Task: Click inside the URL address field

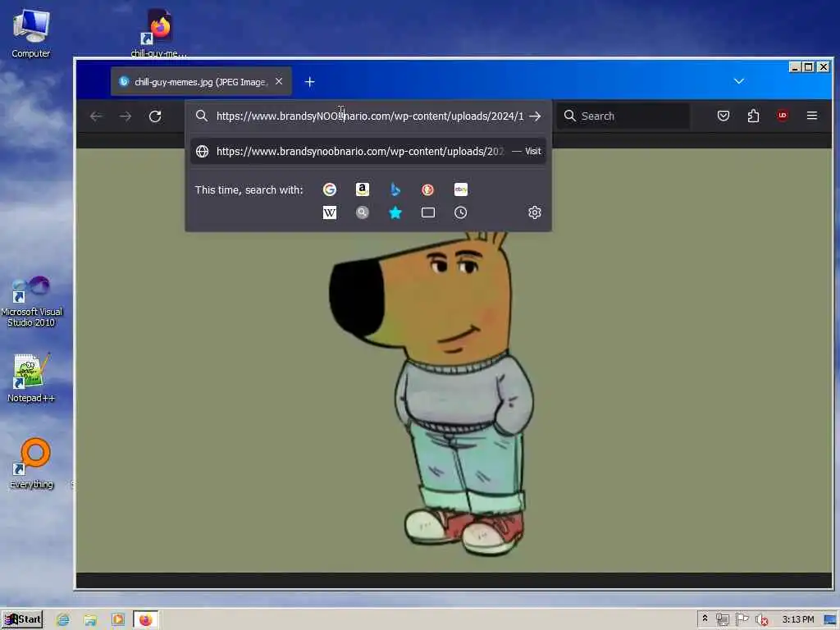Action: 370,116
